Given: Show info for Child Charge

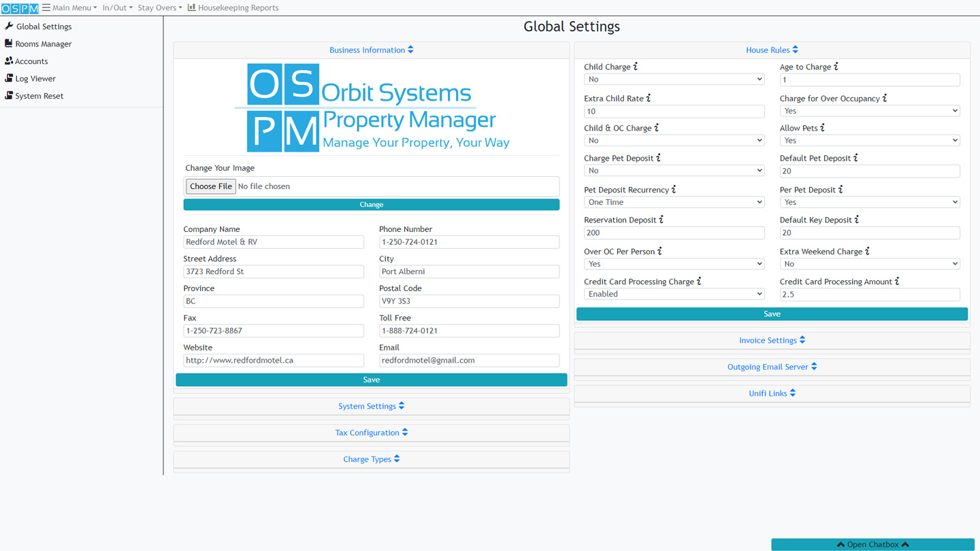Looking at the screenshot, I should click(x=636, y=67).
